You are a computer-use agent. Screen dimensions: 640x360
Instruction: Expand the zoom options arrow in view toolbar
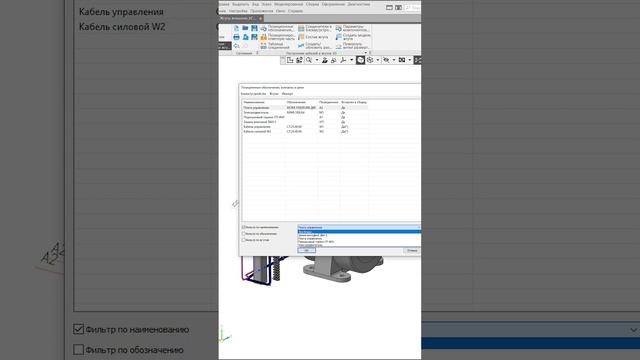pos(317,60)
